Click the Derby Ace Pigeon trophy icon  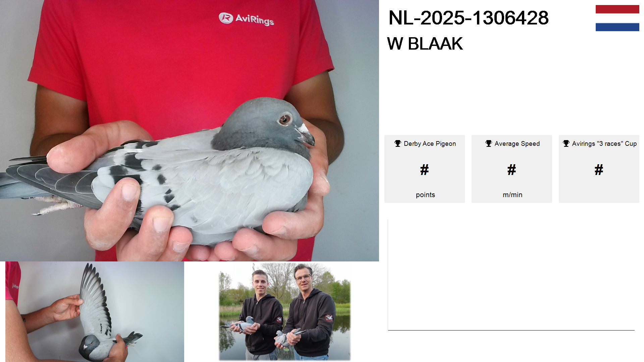(x=398, y=143)
